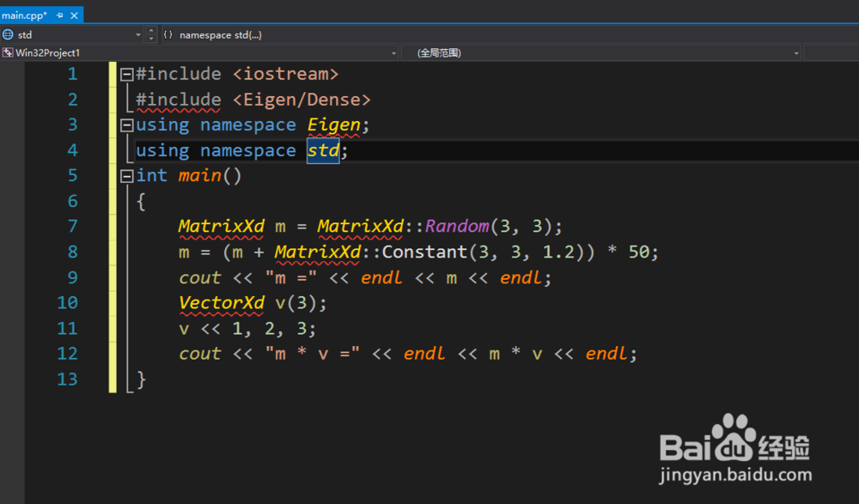Close the main.cpp tab

75,15
